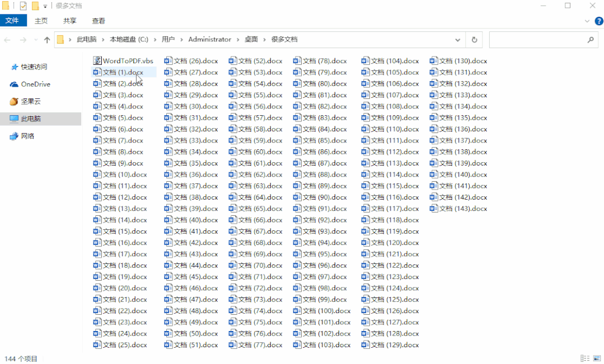The height and width of the screenshot is (364, 604).
Task: Select 网络 in the navigation pane
Action: pyautogui.click(x=27, y=136)
